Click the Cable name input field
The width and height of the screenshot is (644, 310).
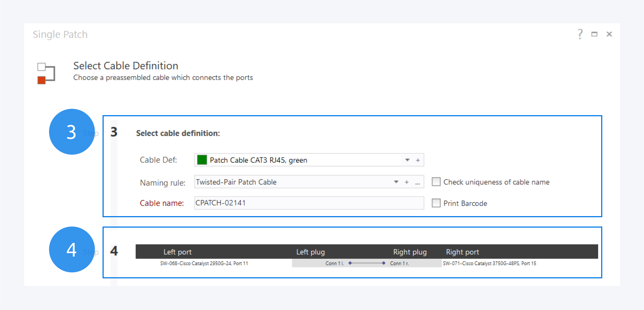(x=309, y=203)
